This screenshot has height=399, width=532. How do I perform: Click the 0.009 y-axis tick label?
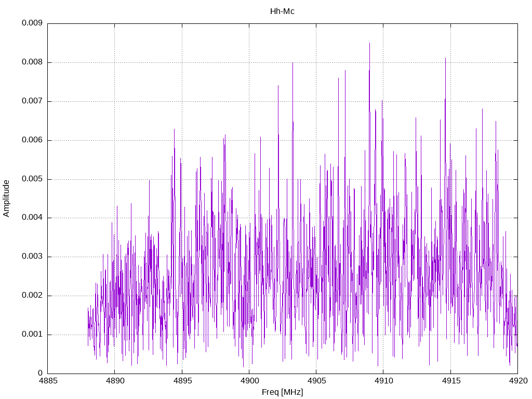click(x=32, y=23)
